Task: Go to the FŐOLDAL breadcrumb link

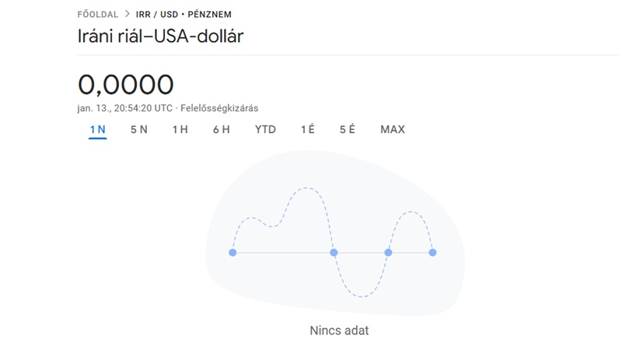Action: click(x=98, y=15)
